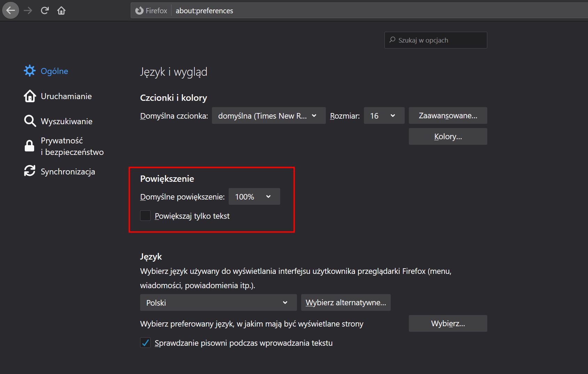
Task: Focus the Szukaj w opcjach search field
Action: tap(436, 40)
